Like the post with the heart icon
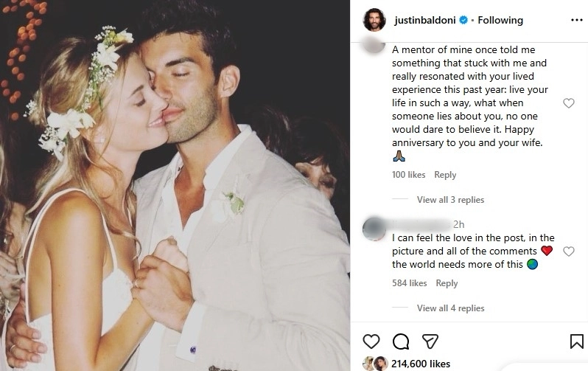 372,341
